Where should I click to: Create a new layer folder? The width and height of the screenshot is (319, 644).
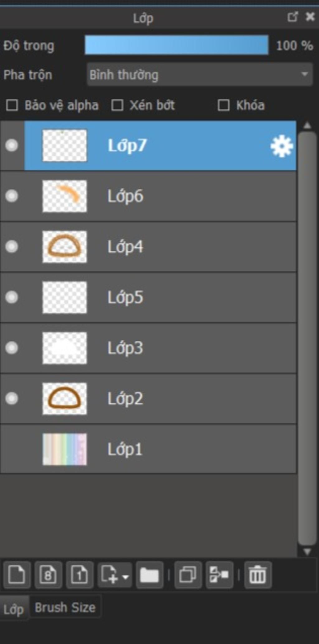pyautogui.click(x=150, y=575)
